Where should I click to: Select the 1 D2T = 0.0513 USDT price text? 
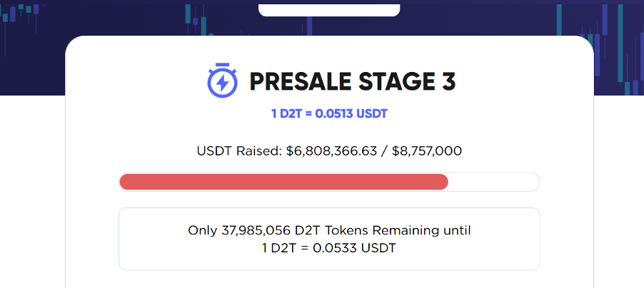[329, 114]
